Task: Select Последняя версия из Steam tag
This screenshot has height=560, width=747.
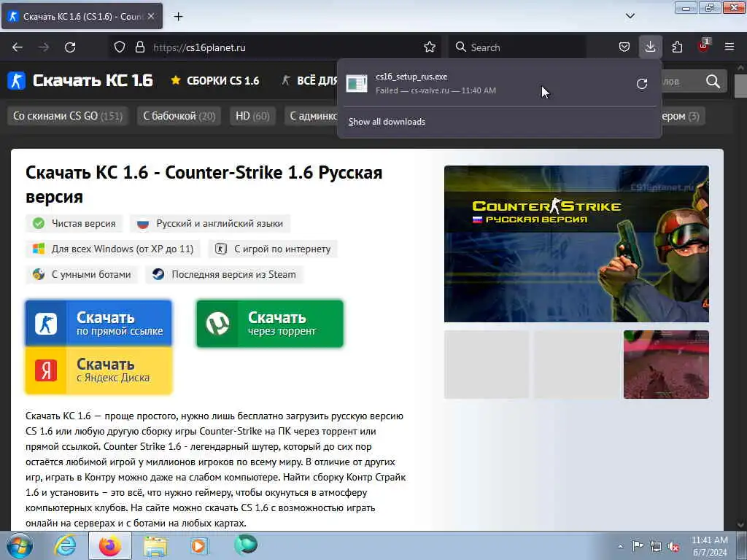Action: point(224,275)
